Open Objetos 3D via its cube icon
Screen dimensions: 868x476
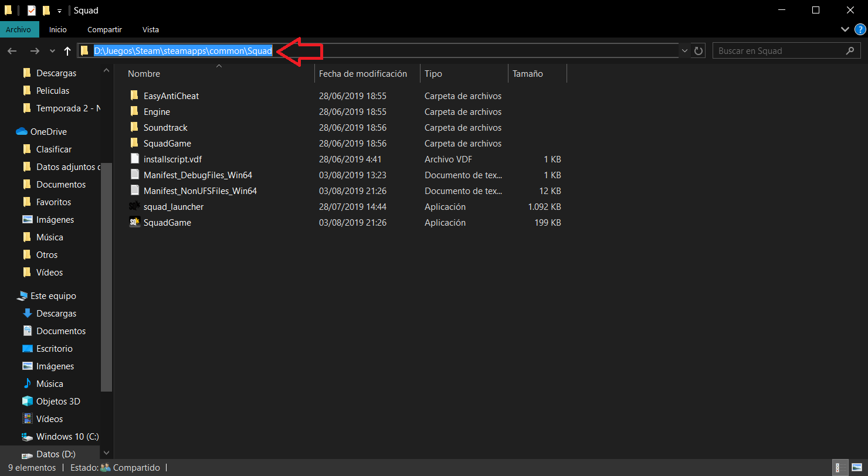[27, 401]
